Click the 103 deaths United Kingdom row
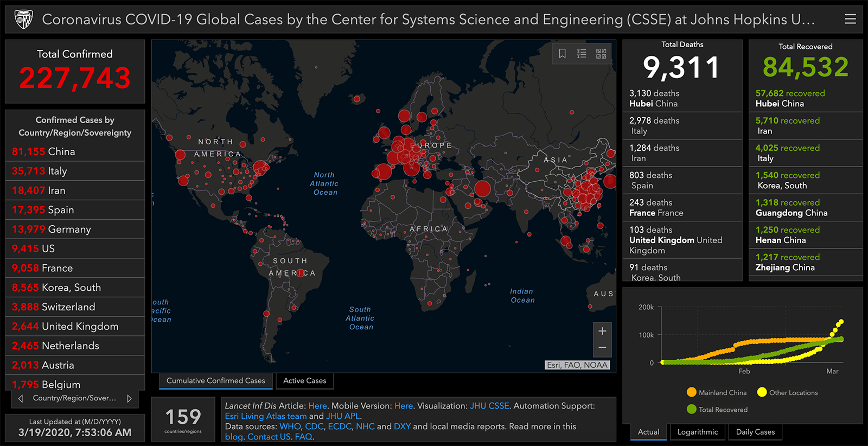Screen dimensions: 868x446 (682, 240)
